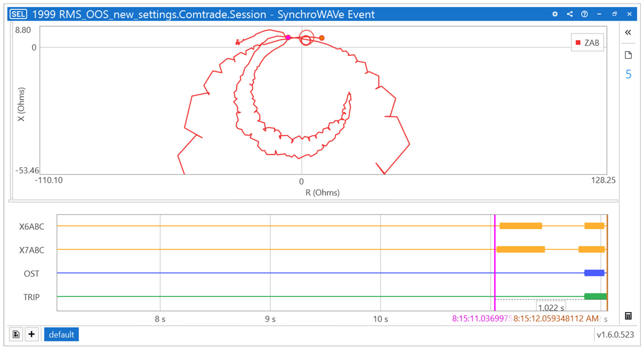
Task: Click the SEL logo in title bar
Action: [x=18, y=14]
